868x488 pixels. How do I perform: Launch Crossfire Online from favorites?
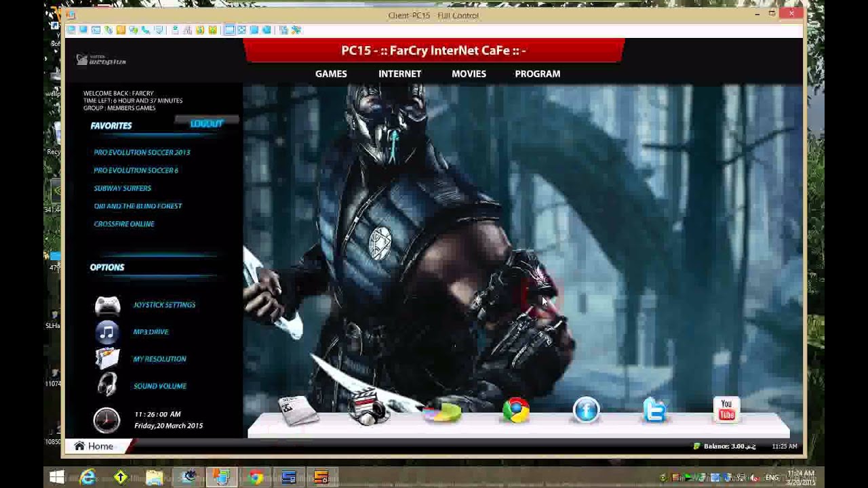tap(123, 224)
